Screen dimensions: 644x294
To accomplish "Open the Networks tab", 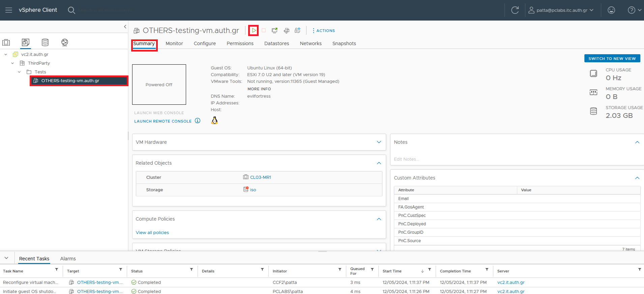I will click(x=311, y=43).
